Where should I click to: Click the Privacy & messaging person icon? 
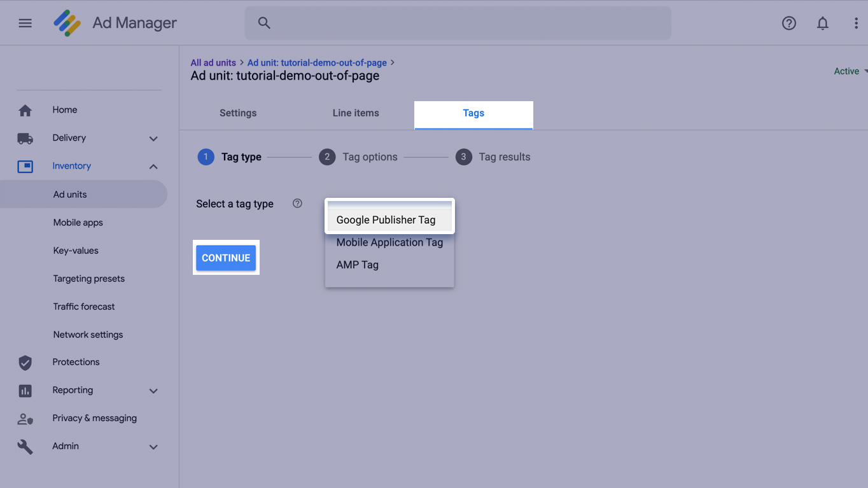click(x=25, y=419)
